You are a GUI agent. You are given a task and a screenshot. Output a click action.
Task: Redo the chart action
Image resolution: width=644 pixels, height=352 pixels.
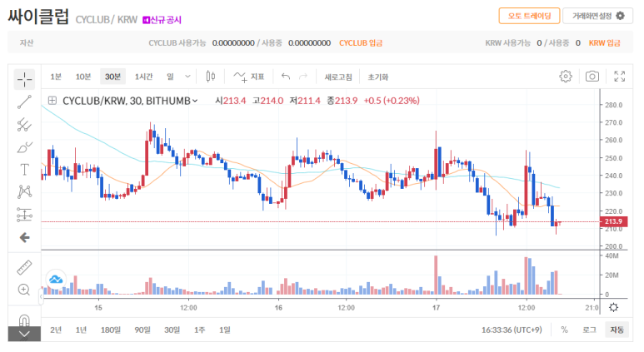coord(303,77)
